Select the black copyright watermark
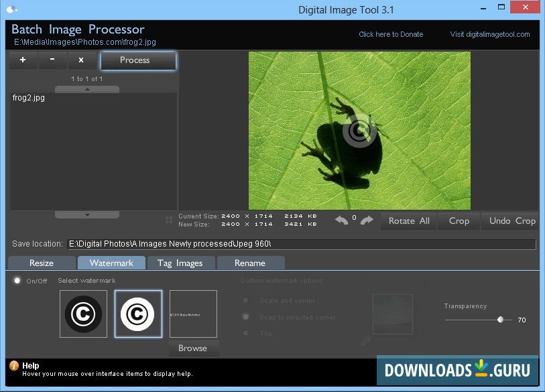 click(83, 314)
